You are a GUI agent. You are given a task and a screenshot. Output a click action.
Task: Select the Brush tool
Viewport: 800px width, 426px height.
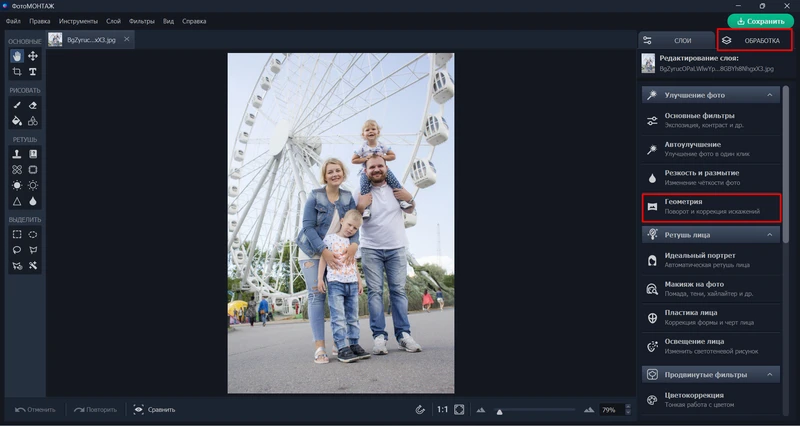pos(17,105)
